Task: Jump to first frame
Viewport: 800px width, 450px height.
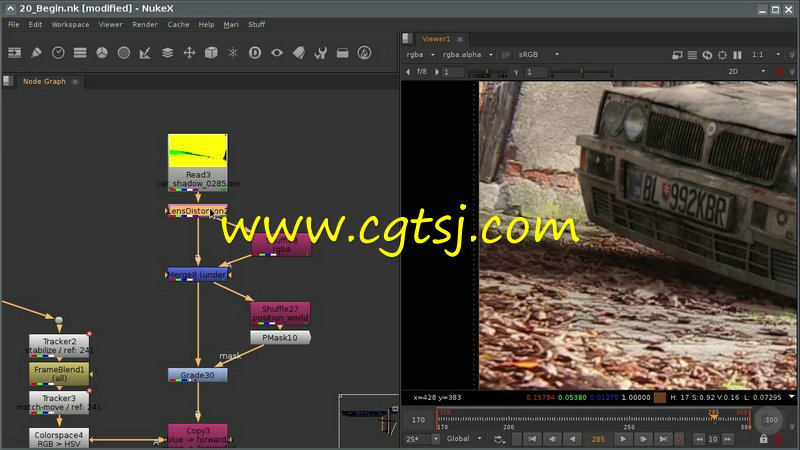Action: [x=532, y=439]
